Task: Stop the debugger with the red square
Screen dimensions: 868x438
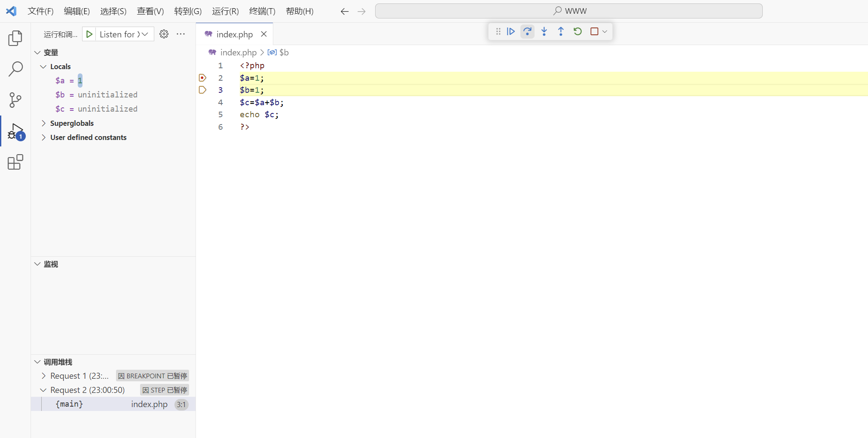Action: [594, 31]
